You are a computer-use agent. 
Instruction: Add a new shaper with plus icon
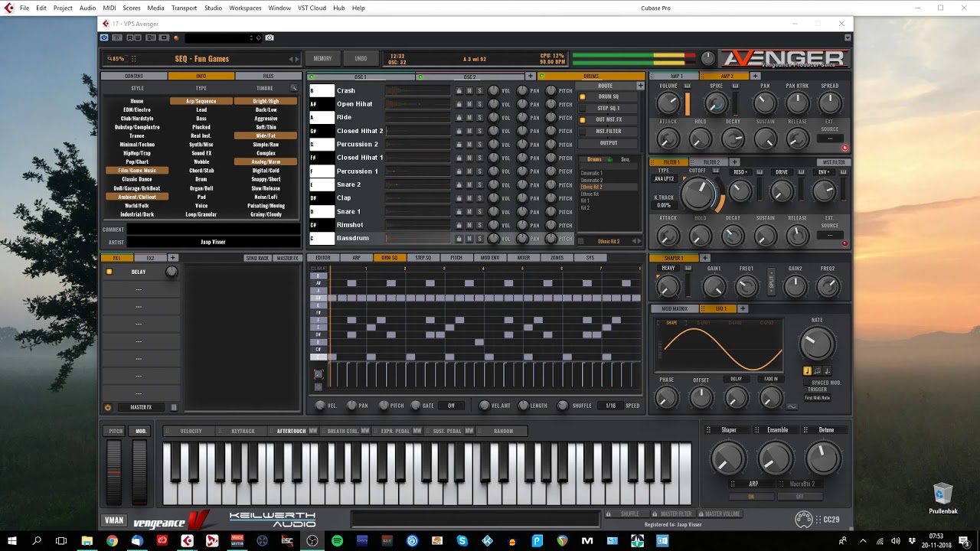pos(705,258)
